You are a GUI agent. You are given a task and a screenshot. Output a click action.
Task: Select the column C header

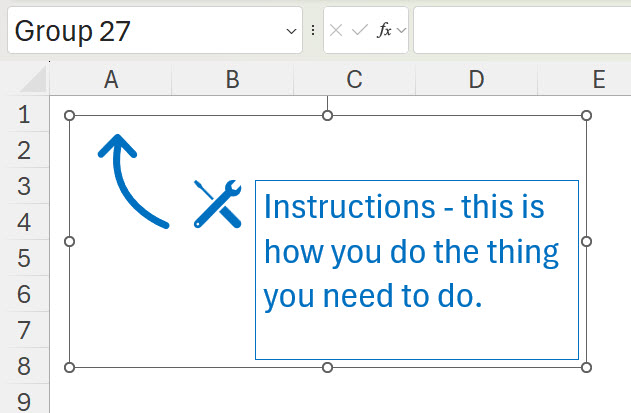point(354,80)
